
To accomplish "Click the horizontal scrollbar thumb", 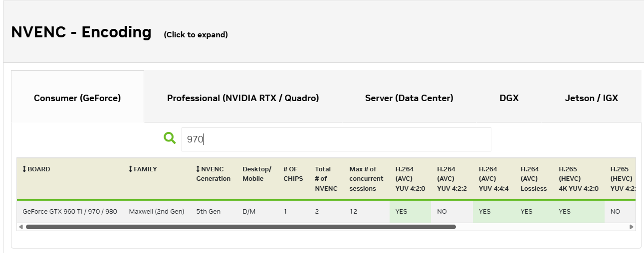I will click(240, 227).
